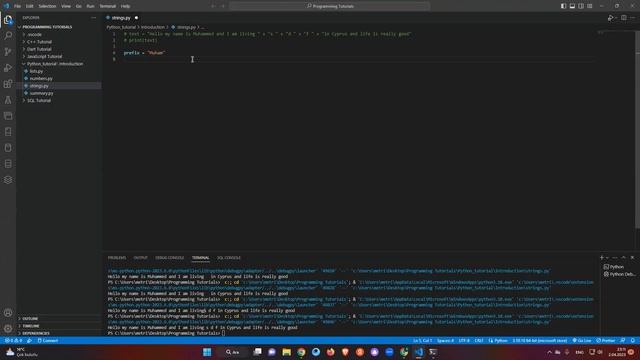Switch to the DEBUG CONSOLE tab
Image resolution: width=640 pixels, height=360 pixels.
(169, 258)
